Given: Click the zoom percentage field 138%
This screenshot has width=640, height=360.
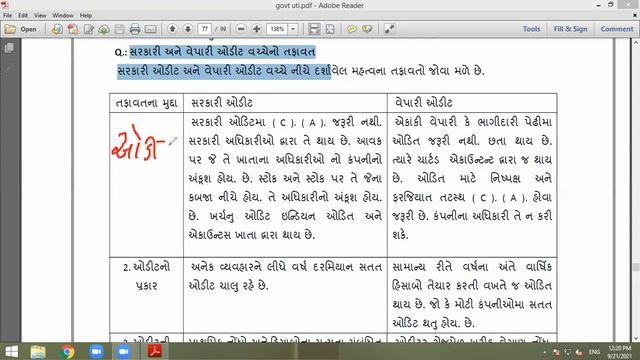Looking at the screenshot, I should (277, 29).
